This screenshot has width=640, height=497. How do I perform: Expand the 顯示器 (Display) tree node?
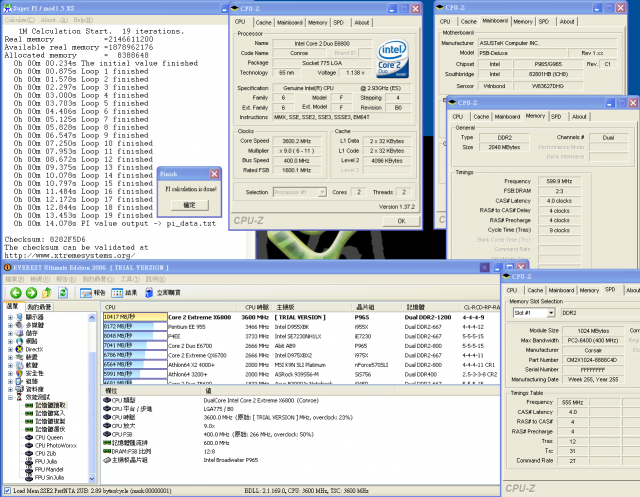(x=10, y=317)
